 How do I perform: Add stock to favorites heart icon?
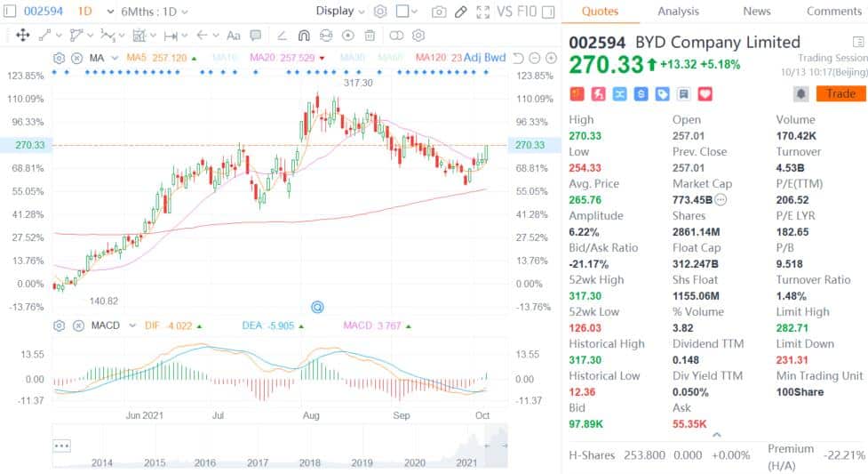click(705, 94)
